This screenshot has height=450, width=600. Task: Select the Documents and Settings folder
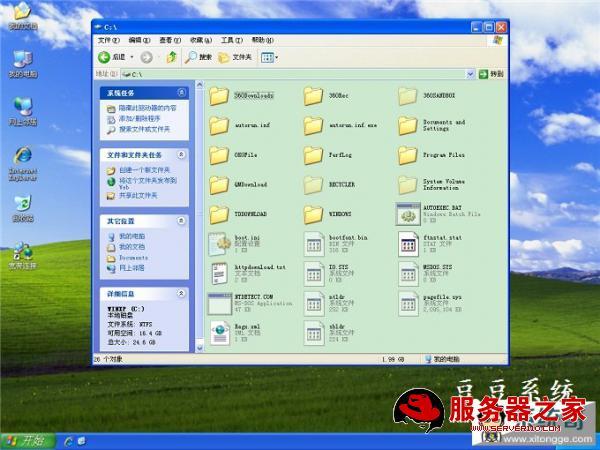[x=432, y=126]
